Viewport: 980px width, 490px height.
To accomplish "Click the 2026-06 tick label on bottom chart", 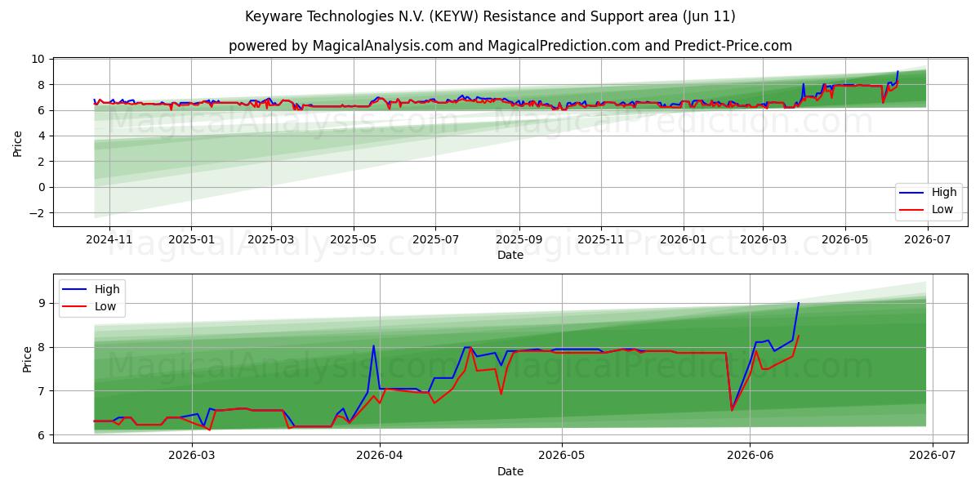I will pos(750,457).
